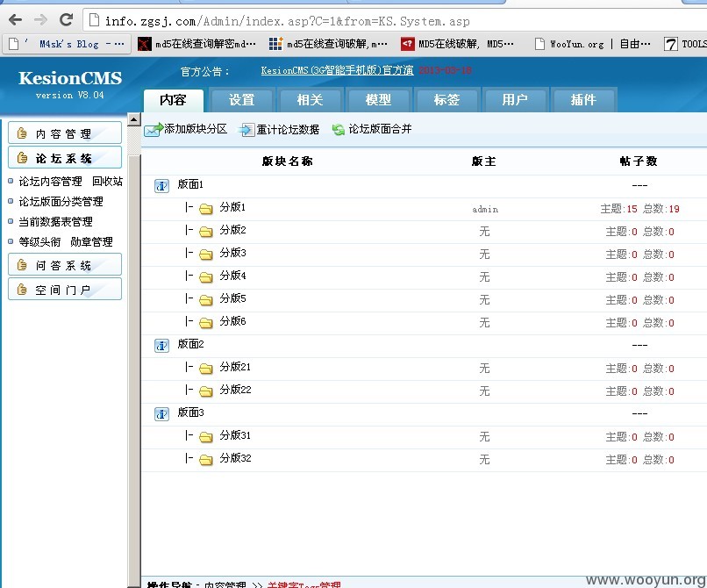Click the 重计论坛数据 toolbar icon
707x588 pixels.
[246, 130]
